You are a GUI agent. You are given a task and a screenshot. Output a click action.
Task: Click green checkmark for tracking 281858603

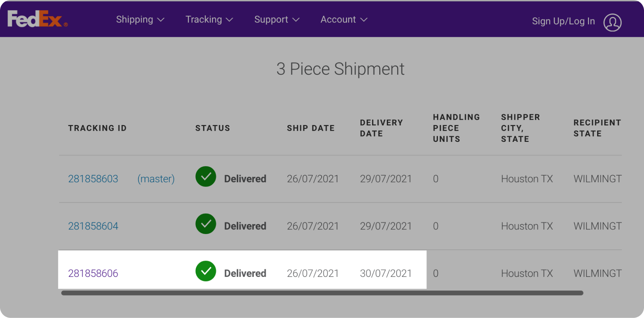click(206, 177)
